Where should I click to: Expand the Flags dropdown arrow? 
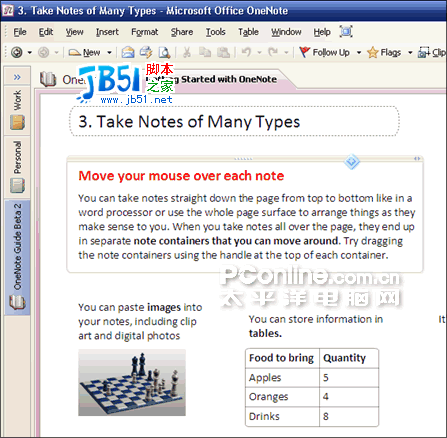(x=410, y=53)
